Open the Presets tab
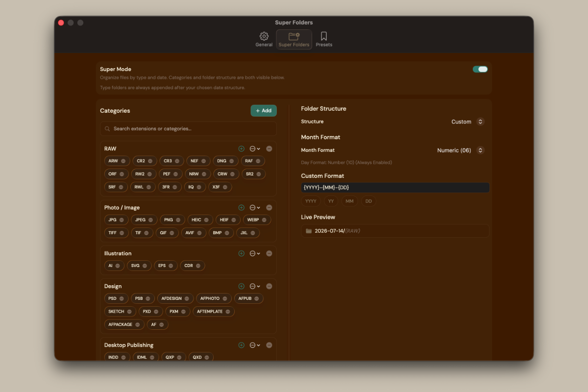The image size is (588, 392). click(x=324, y=39)
